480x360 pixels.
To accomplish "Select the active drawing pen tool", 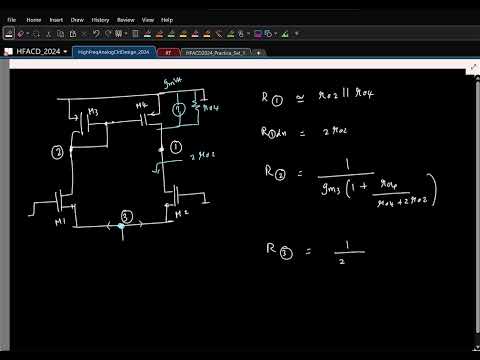I will point(9,34).
